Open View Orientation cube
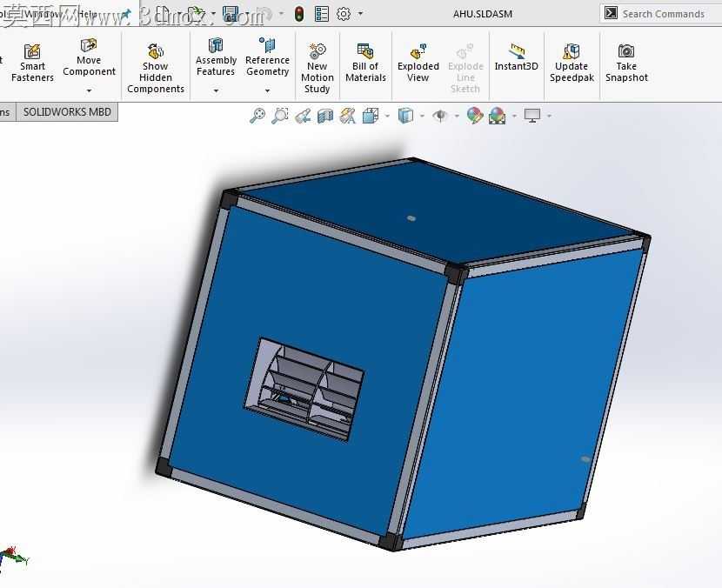The height and width of the screenshot is (588, 722). (x=371, y=116)
